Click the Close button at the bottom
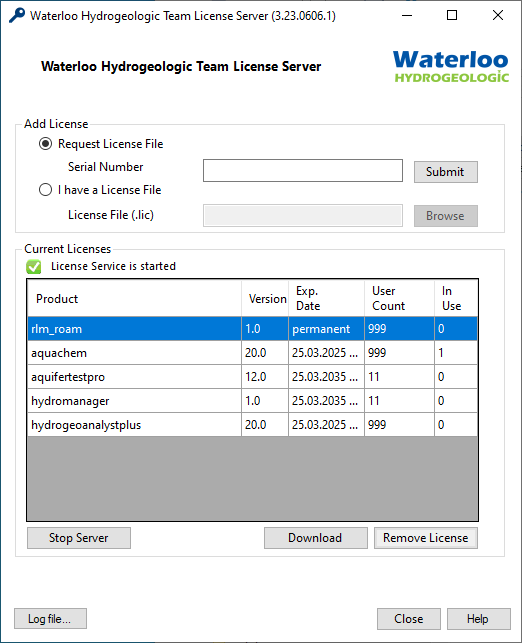522x643 pixels. click(x=409, y=619)
